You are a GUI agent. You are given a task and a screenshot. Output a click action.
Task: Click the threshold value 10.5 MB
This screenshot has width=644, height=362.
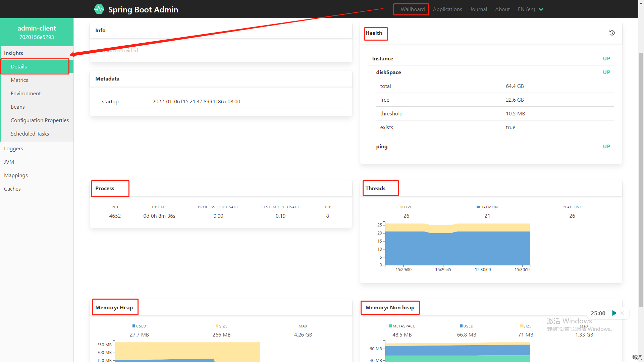(516, 113)
